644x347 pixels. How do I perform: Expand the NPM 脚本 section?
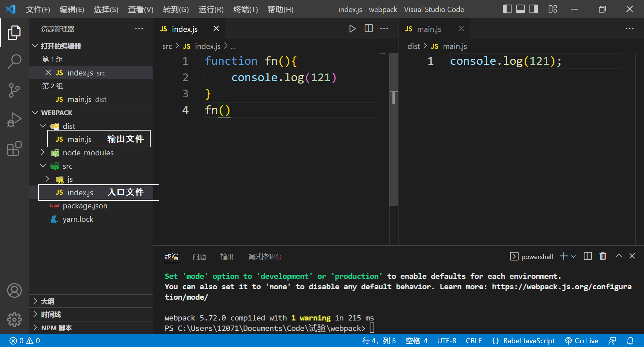pyautogui.click(x=91, y=328)
